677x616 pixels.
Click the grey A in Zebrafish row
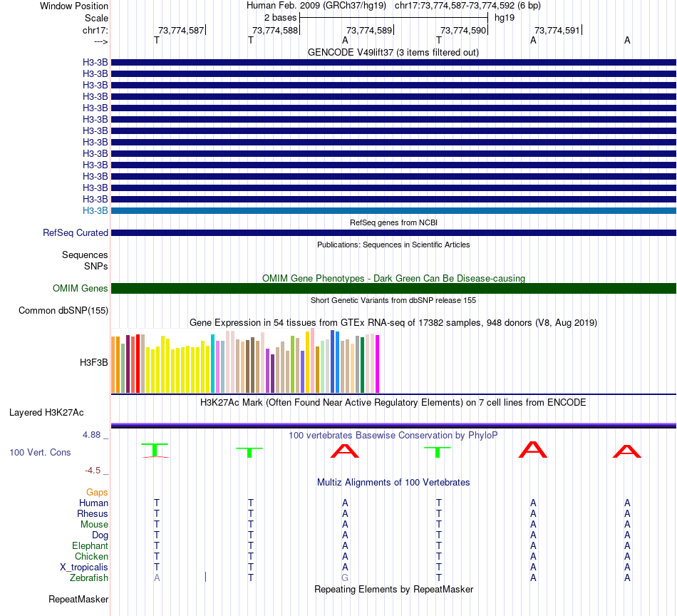coord(157,578)
